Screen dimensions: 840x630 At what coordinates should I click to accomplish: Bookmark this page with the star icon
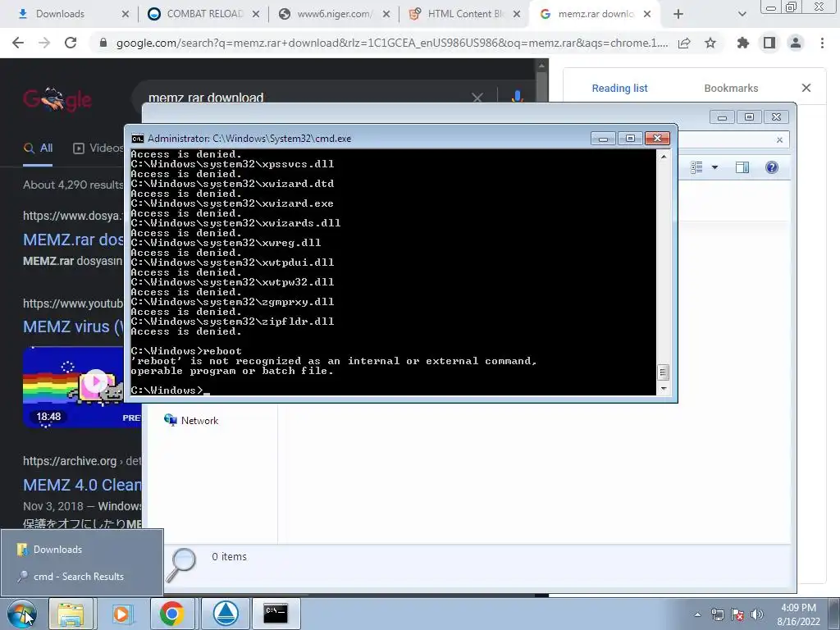[710, 43]
